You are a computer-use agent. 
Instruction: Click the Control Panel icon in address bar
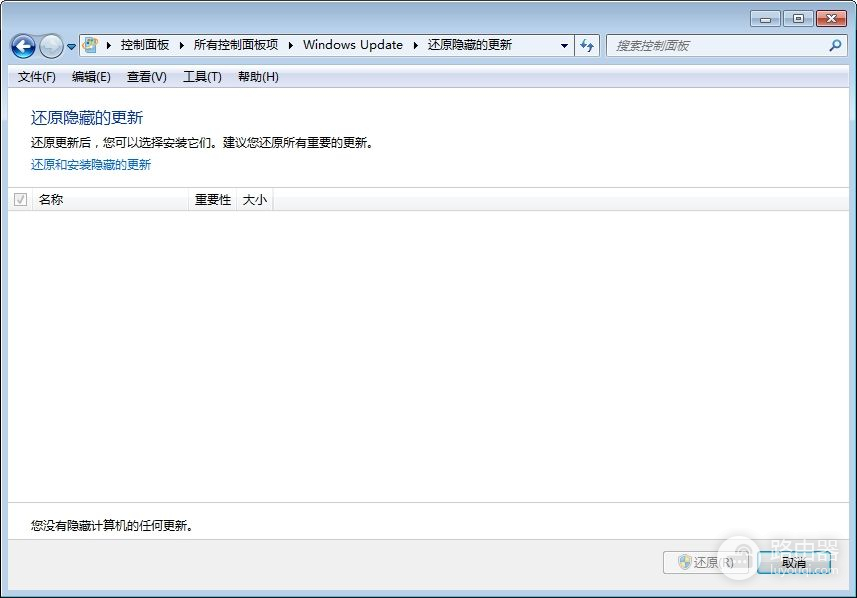(x=91, y=45)
